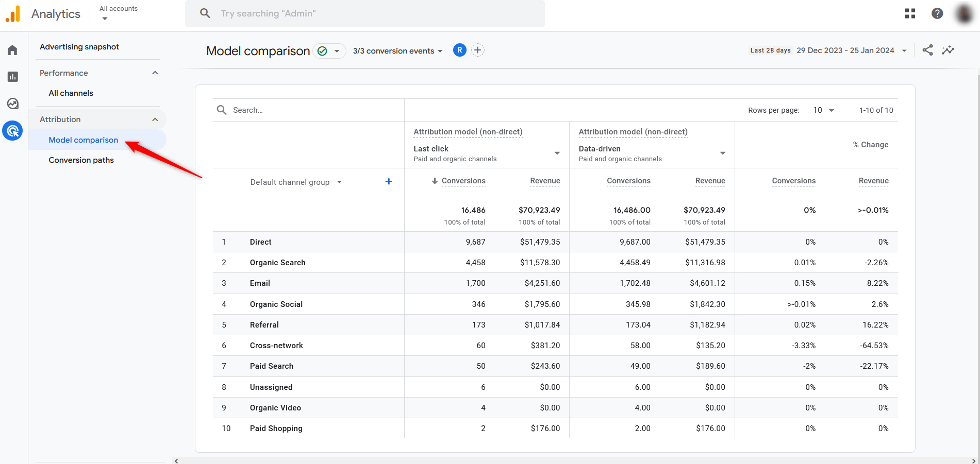Viewport: 980px width, 464px height.
Task: Open the Google apps grid icon
Action: click(910, 13)
